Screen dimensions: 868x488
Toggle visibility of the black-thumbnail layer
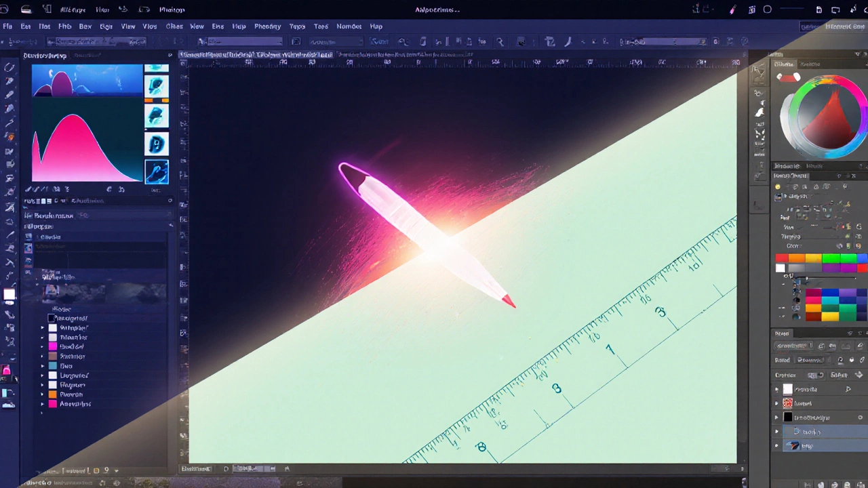tap(777, 418)
